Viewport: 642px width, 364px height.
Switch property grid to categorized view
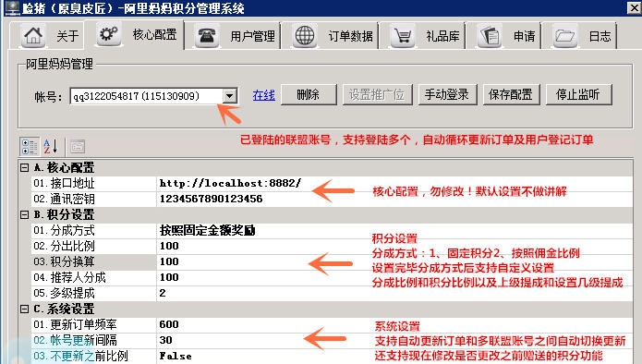click(x=30, y=146)
